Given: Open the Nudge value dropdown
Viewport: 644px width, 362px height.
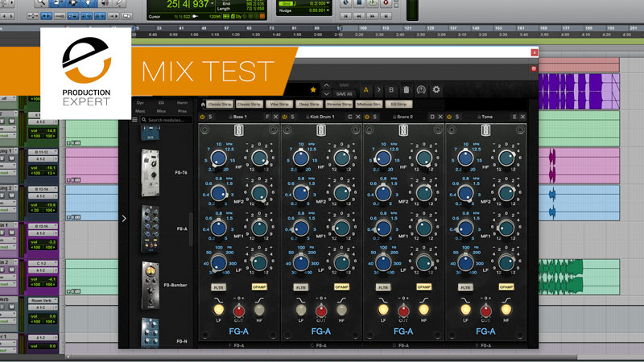Looking at the screenshot, I should pos(328,10).
